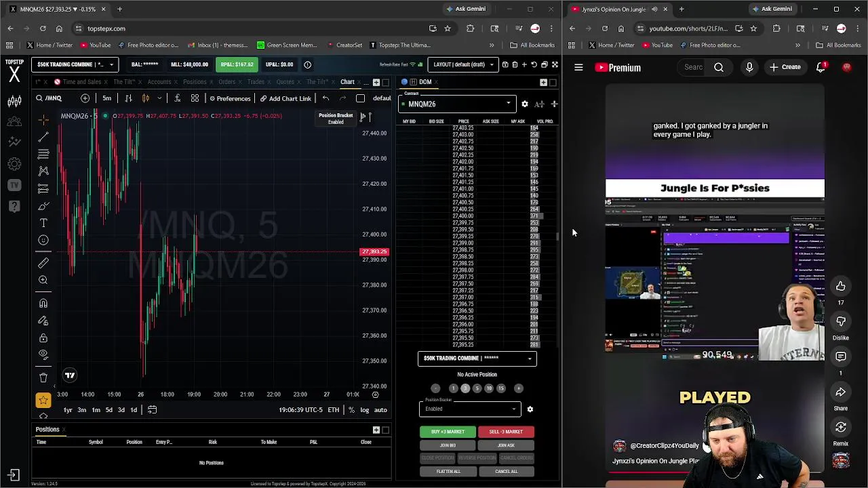
Task: Click the go to date calendar icon
Action: pos(152,409)
